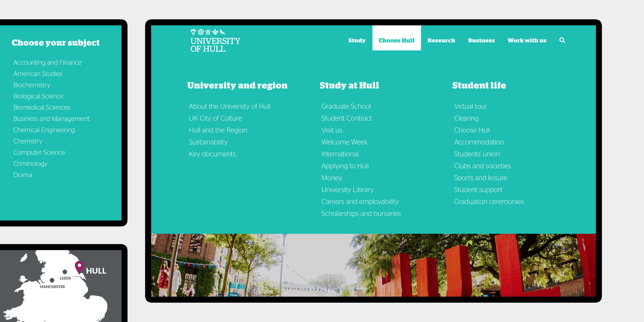Click the University and region heading
Viewport: 644px width, 322px height.
[x=237, y=85]
